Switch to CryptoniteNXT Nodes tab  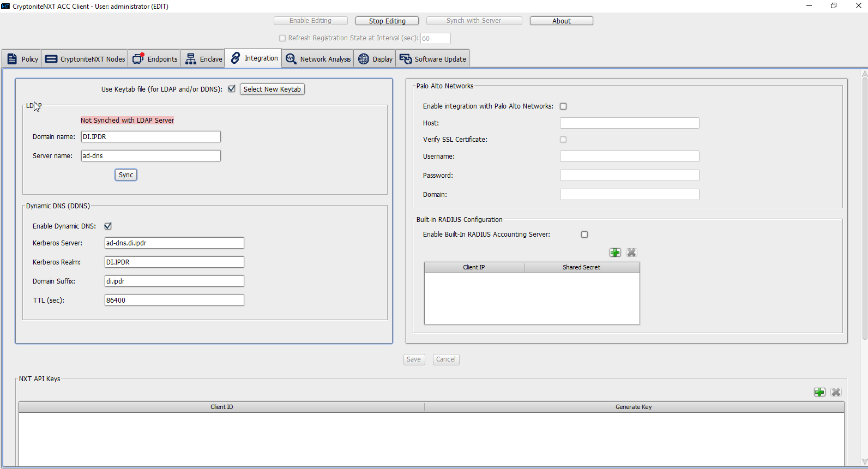[85, 59]
